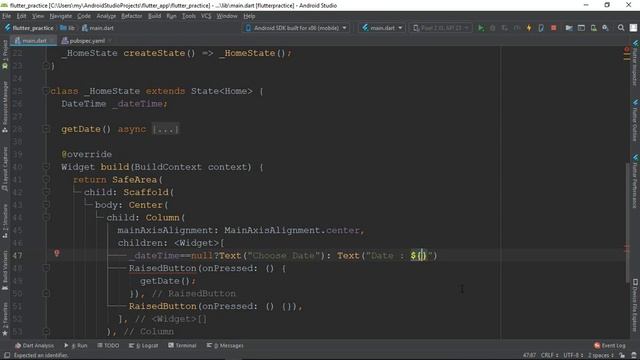
Task: Change 2 spaces indent setting
Action: point(600,355)
